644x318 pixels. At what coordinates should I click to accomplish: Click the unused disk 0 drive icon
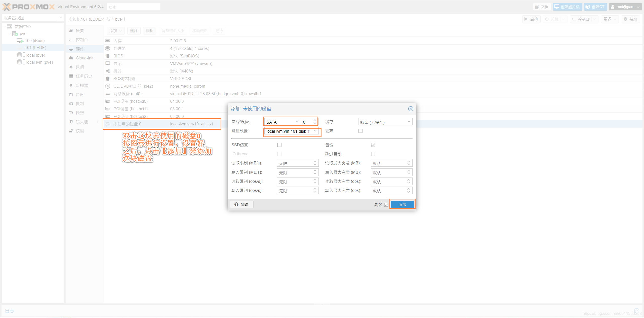click(108, 124)
